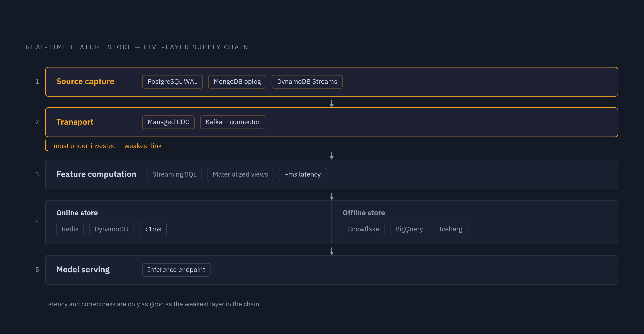Click the Materialized views tag

point(240,174)
